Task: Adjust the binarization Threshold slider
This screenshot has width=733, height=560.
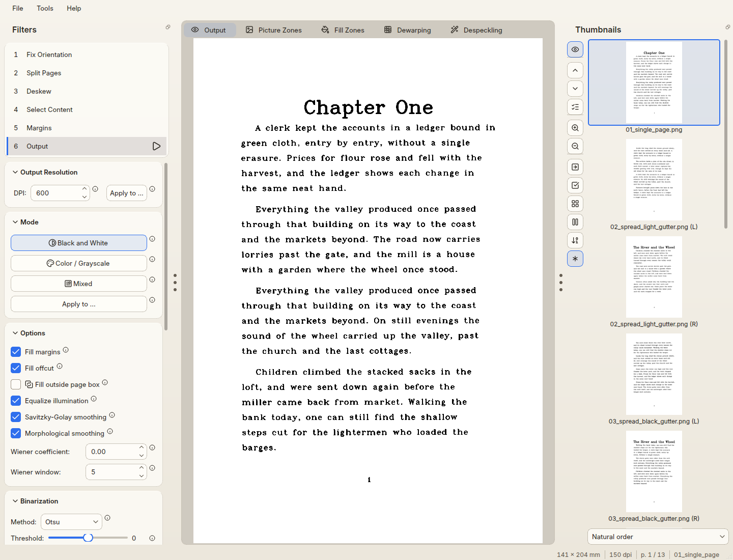Action: [x=88, y=538]
